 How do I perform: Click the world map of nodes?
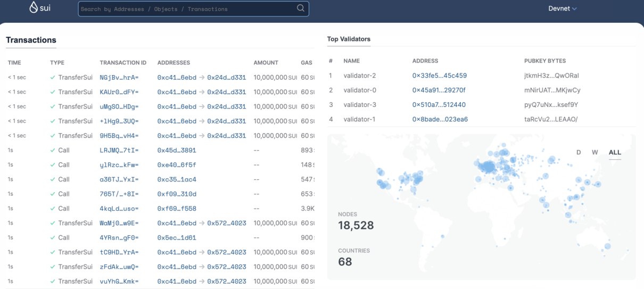tap(479, 202)
